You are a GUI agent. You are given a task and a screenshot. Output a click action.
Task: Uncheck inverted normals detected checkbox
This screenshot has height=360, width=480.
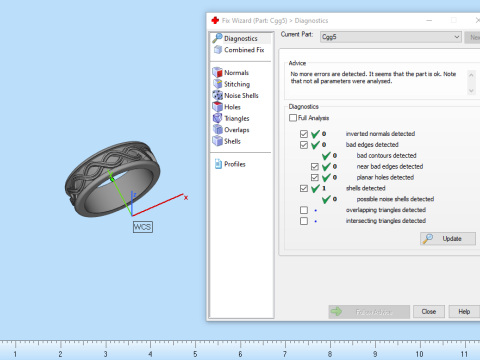[x=304, y=134]
